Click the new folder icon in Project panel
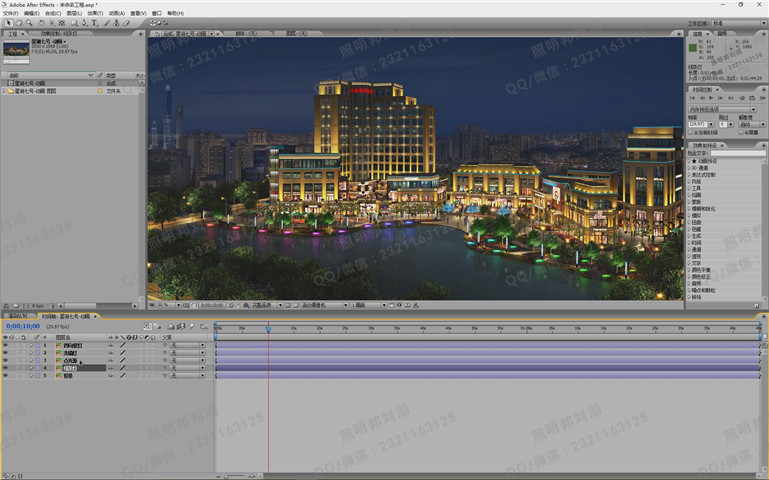Screen dimensions: 769x480 pyautogui.click(x=16, y=305)
